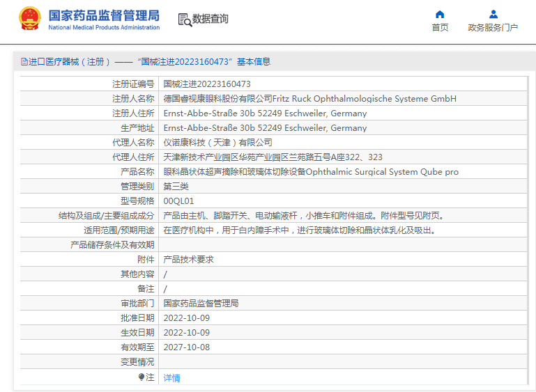Click the 有效期至 row label
The height and width of the screenshot is (392, 536).
point(137,347)
